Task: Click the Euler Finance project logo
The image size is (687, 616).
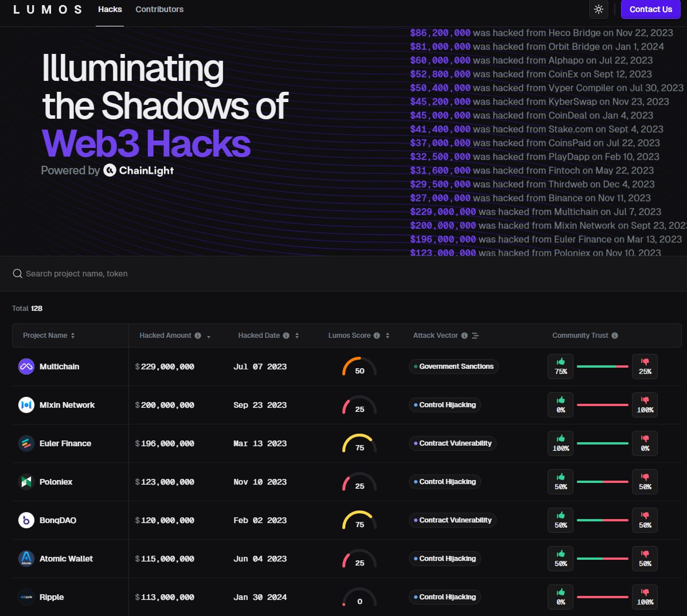Action: coord(26,443)
